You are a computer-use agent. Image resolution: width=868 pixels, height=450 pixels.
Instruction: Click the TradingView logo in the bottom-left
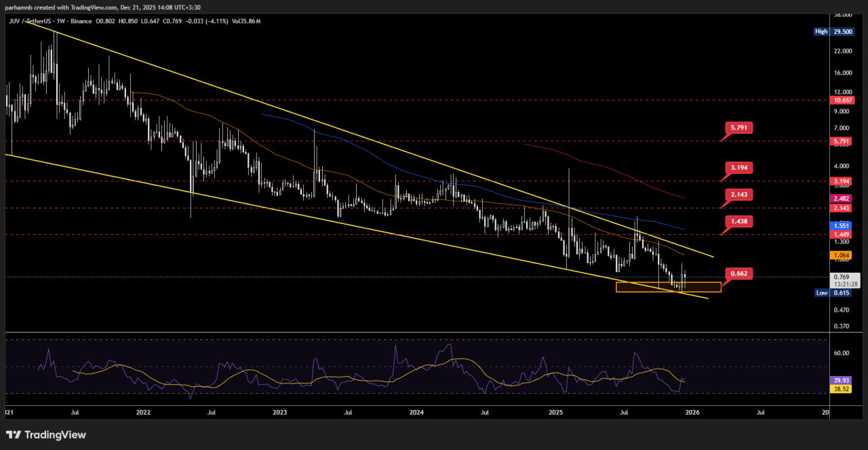pyautogui.click(x=46, y=434)
